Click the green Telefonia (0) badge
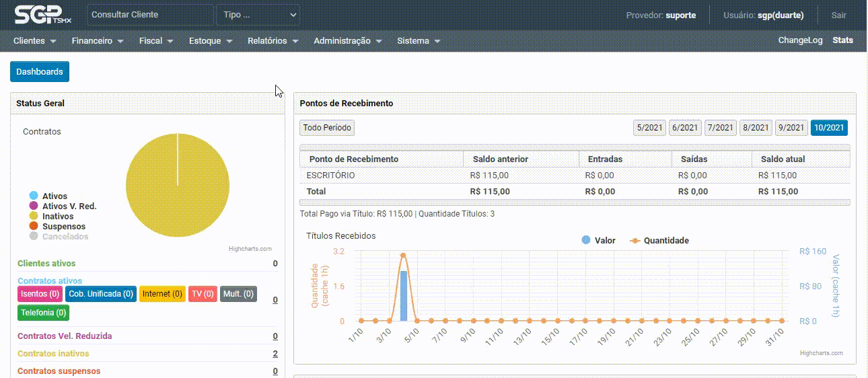The width and height of the screenshot is (868, 378). coord(43,313)
